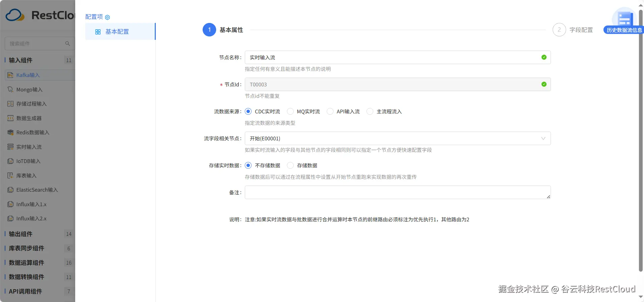Click the green check in 节点Id field
This screenshot has height=302, width=644.
tap(544, 84)
